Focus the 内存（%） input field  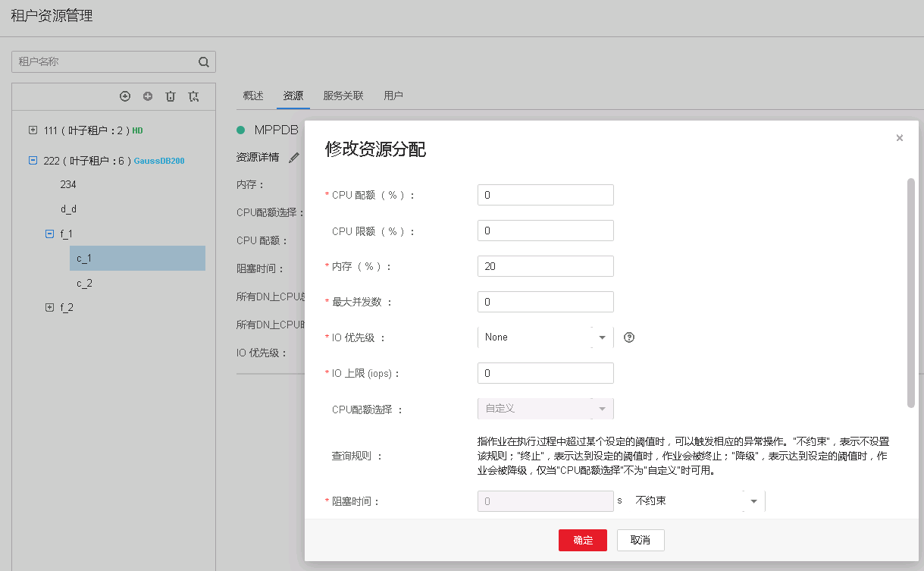coord(545,266)
